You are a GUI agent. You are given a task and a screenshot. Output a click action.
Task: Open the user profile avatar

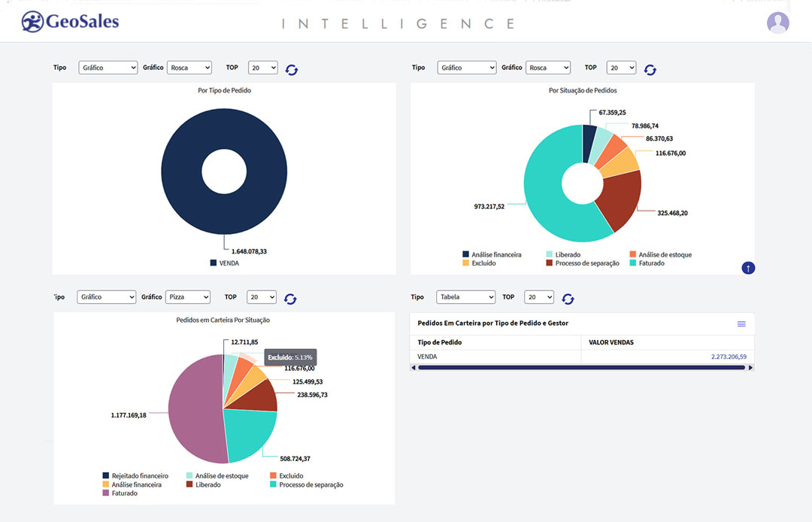pyautogui.click(x=777, y=23)
